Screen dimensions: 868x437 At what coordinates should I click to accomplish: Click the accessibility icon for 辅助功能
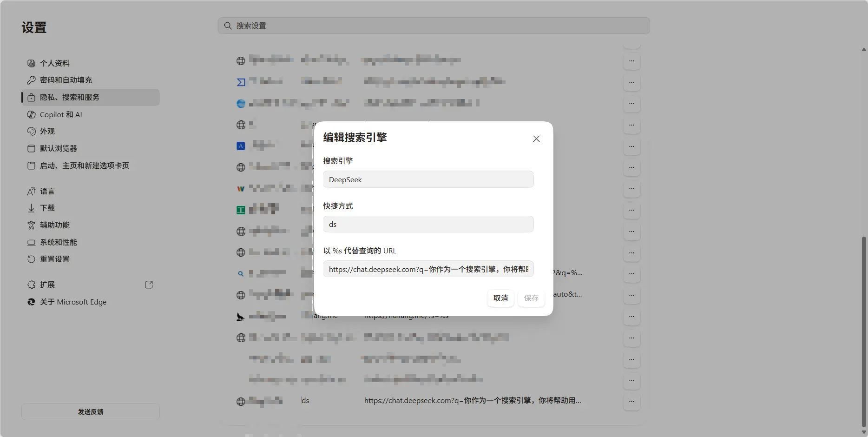(x=31, y=225)
